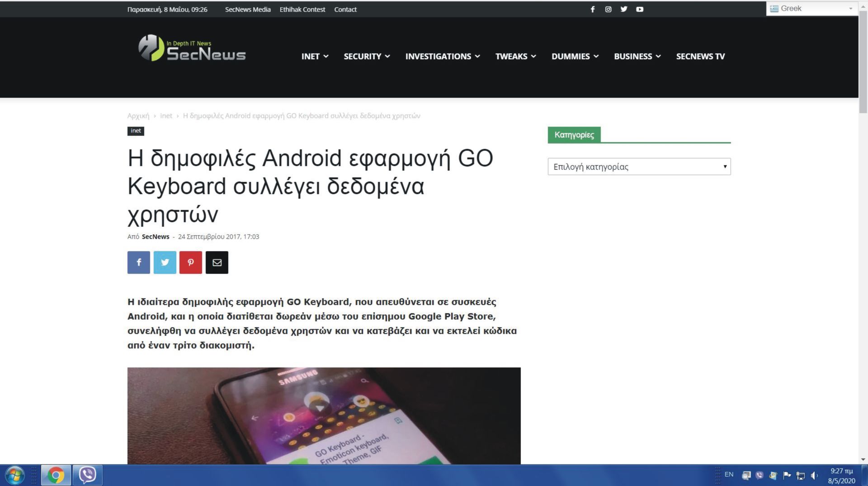The height and width of the screenshot is (486, 868).
Task: Share article via light-blue Twitter share button
Action: click(x=165, y=262)
